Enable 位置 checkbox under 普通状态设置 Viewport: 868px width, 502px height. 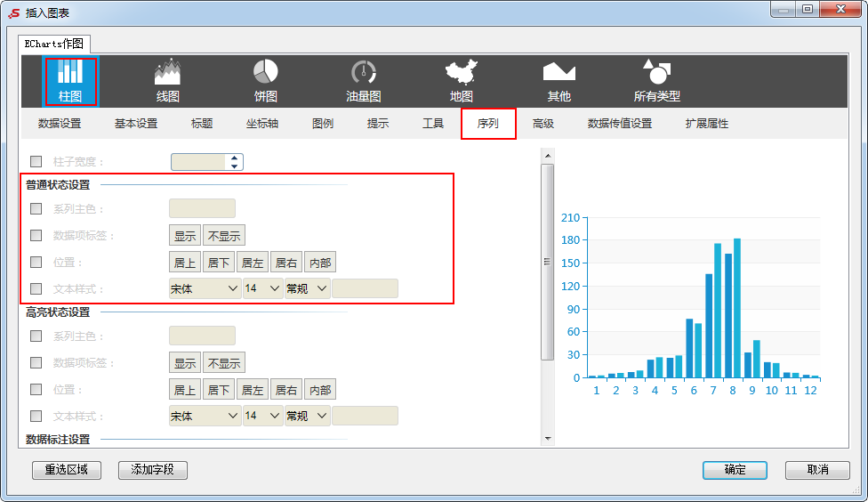click(x=36, y=262)
